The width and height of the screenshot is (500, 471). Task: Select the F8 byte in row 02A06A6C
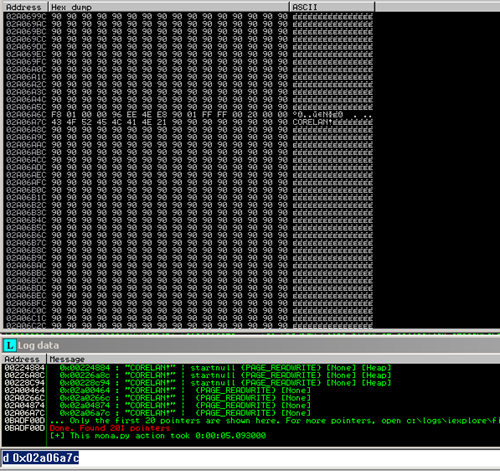click(56, 114)
